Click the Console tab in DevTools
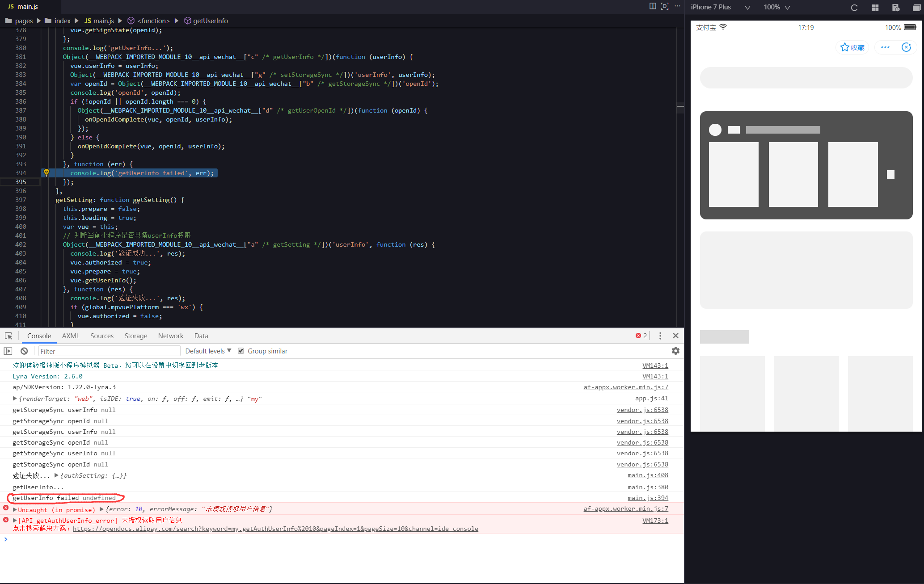The width and height of the screenshot is (924, 584). (x=39, y=335)
